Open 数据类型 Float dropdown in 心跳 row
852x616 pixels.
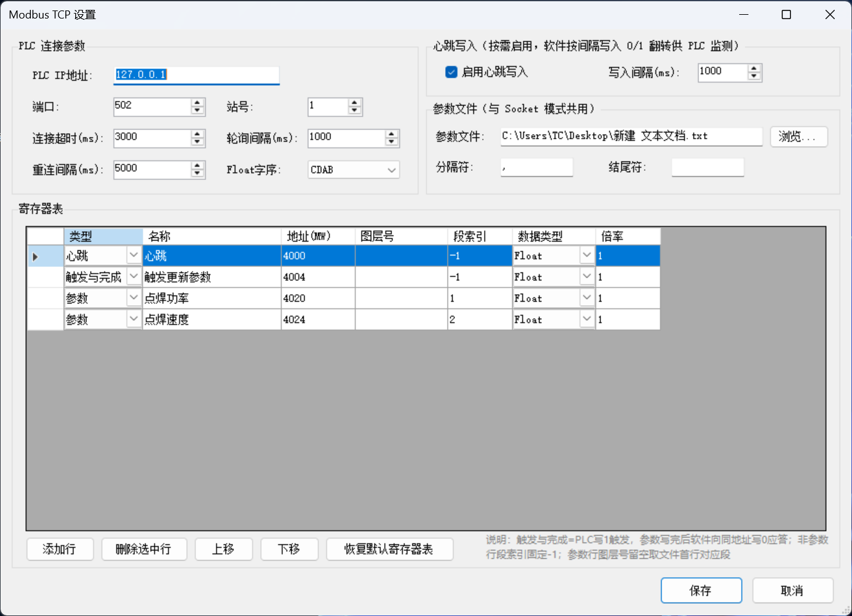pos(587,255)
